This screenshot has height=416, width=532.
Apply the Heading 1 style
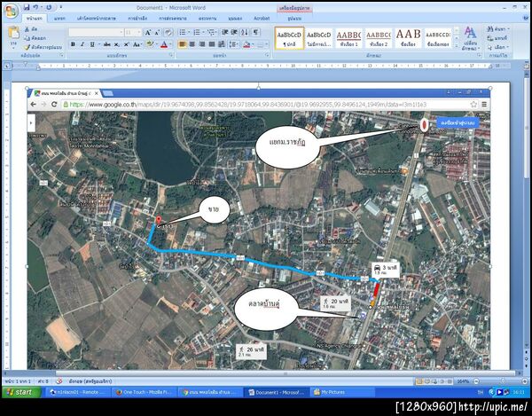[x=348, y=38]
